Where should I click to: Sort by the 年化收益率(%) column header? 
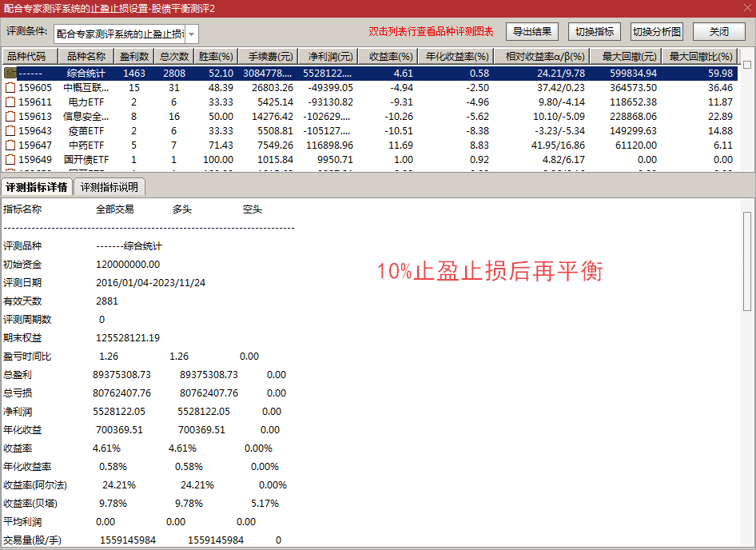[456, 57]
